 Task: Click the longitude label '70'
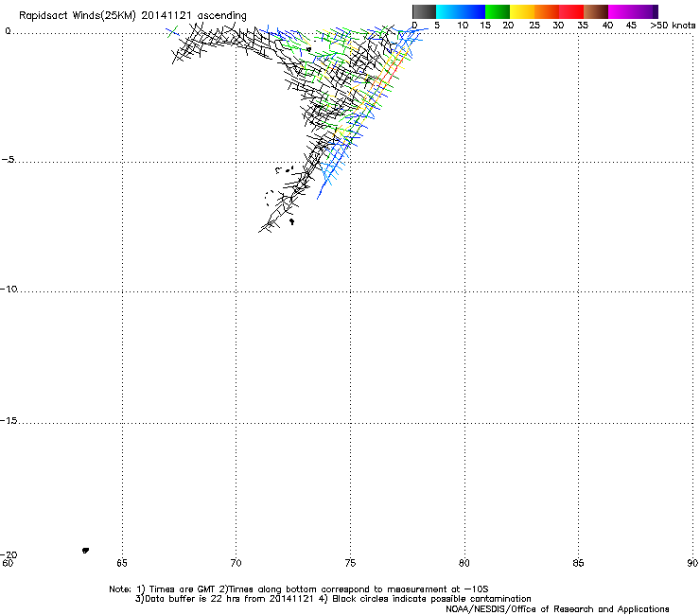(236, 563)
